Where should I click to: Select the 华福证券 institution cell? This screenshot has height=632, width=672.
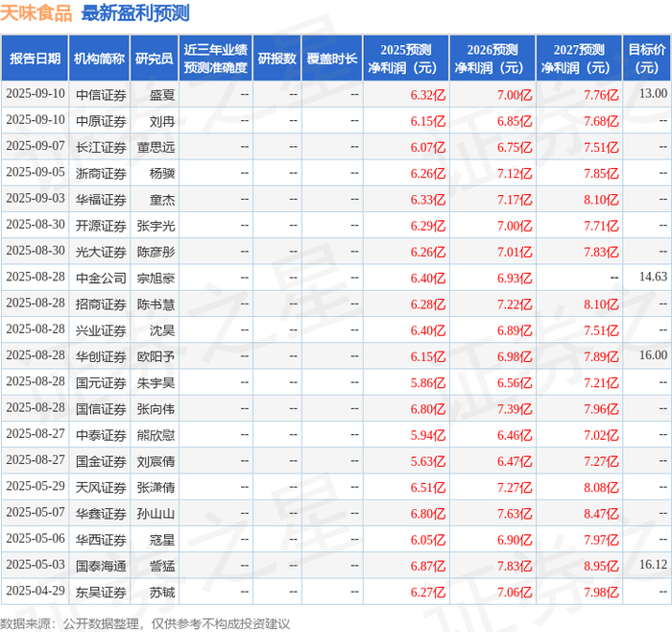click(x=101, y=200)
